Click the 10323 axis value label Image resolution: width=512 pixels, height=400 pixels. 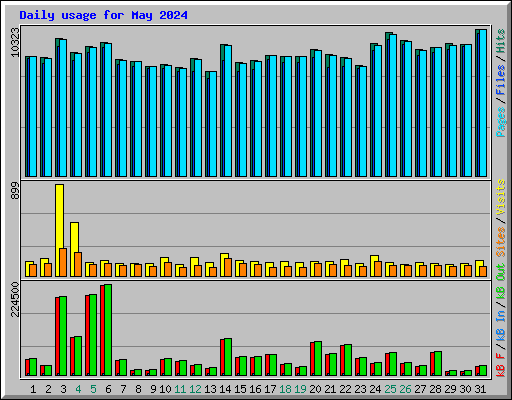tap(15, 42)
